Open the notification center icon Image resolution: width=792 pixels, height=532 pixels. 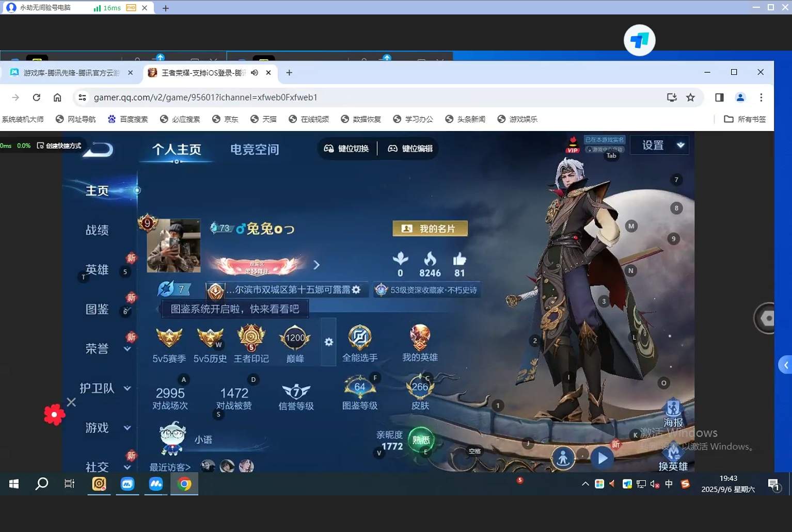pos(773,485)
